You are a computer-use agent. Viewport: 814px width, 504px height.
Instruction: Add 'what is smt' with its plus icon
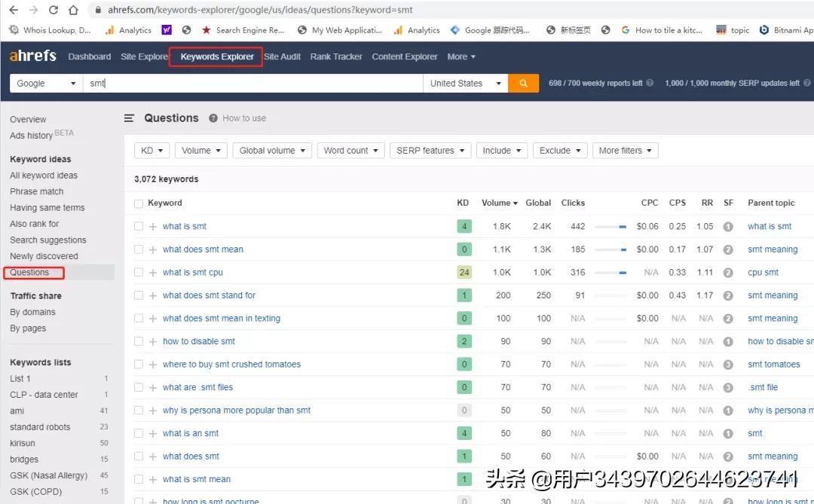(x=153, y=227)
